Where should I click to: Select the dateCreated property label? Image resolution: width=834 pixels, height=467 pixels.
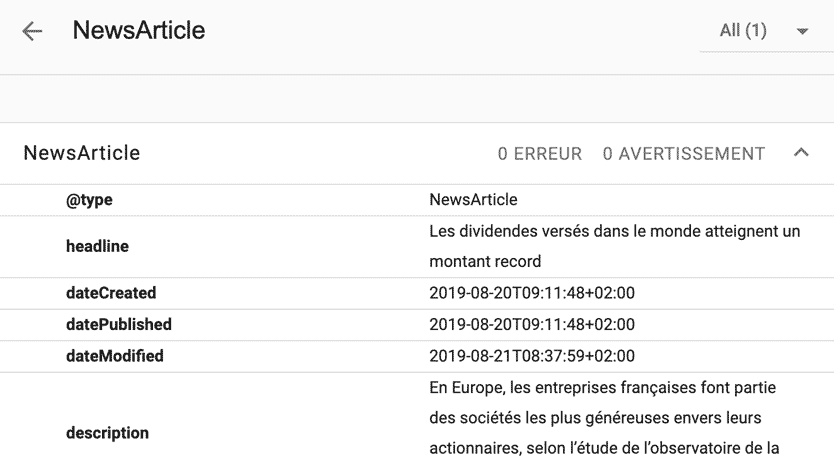click(x=111, y=293)
